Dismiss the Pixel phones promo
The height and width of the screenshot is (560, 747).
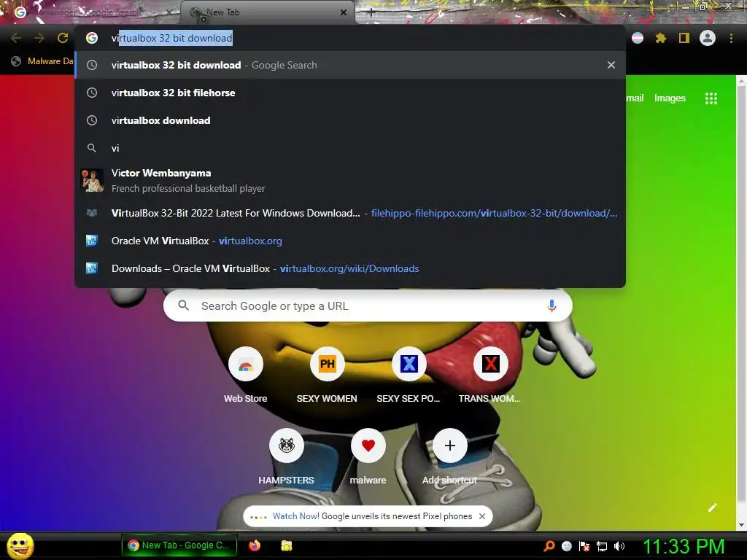tap(482, 516)
